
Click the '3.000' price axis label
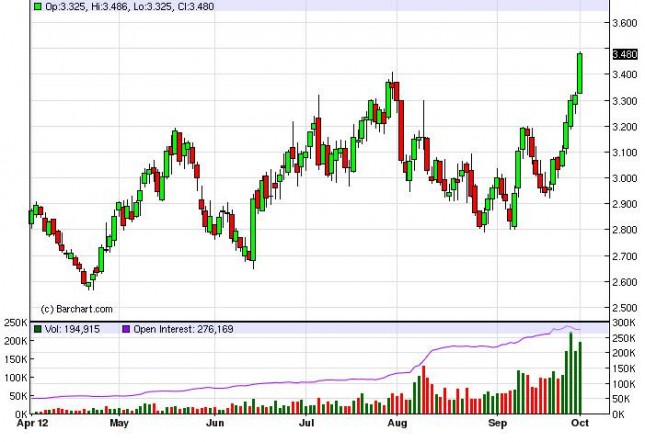click(x=625, y=178)
